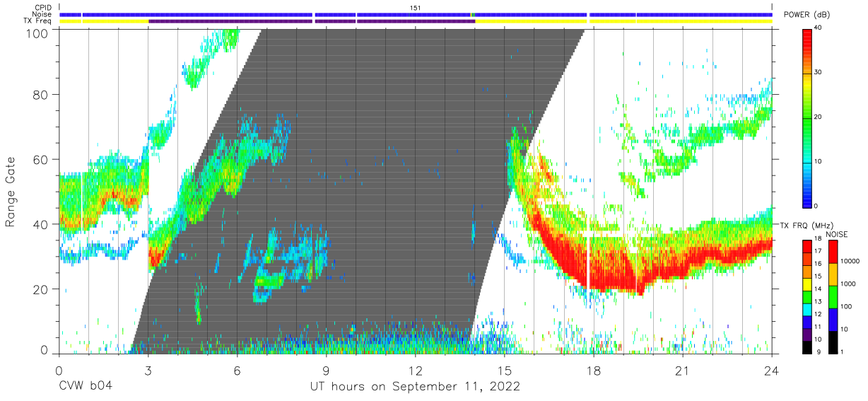The image size is (868, 401).
Task: Click the purple TX Freq bar segment
Action: click(x=311, y=21)
